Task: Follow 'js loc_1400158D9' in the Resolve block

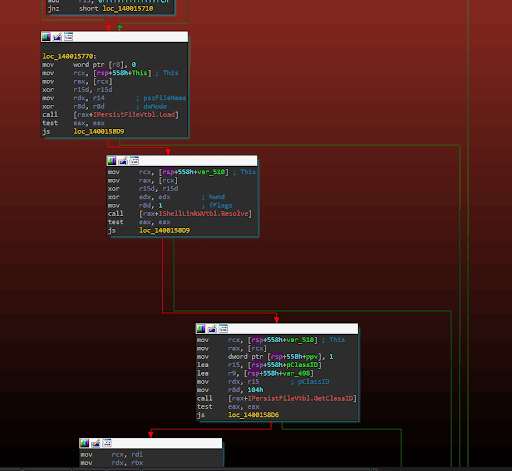Action: [x=149, y=230]
